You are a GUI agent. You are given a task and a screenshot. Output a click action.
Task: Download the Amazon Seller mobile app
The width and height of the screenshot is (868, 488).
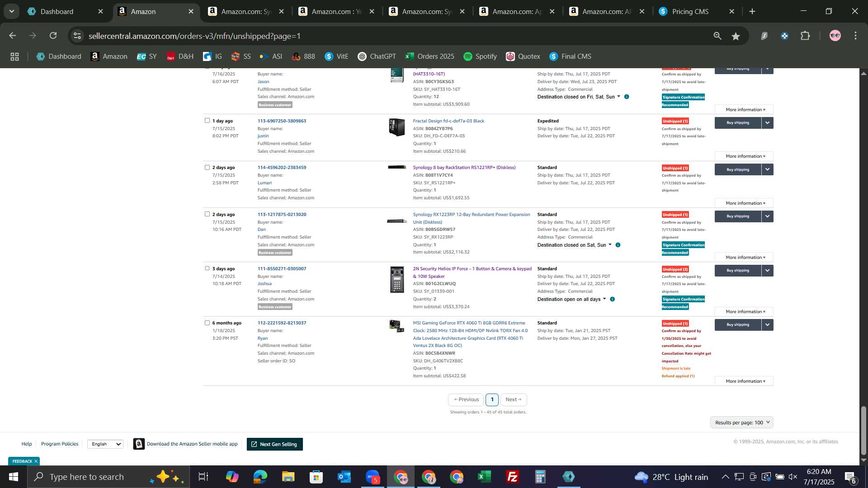186,444
